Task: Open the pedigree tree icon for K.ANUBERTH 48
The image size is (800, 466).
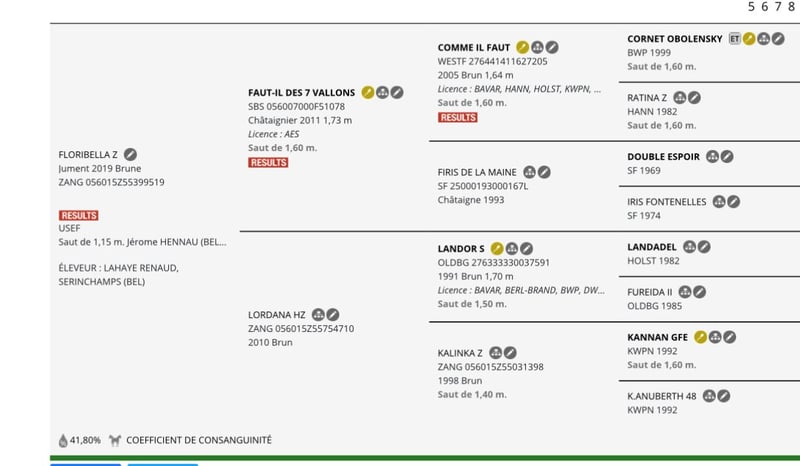Action: point(709,396)
